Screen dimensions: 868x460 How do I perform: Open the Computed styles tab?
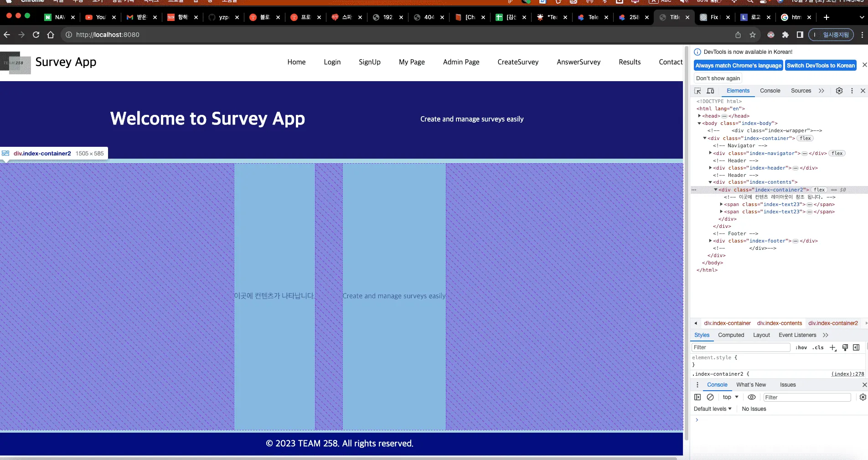coord(731,335)
